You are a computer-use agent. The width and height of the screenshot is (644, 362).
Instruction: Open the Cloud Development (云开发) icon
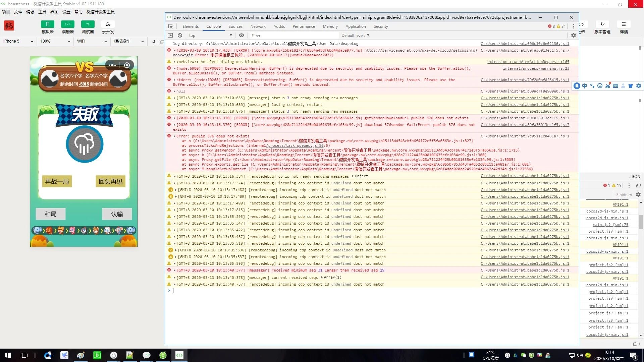point(108,24)
